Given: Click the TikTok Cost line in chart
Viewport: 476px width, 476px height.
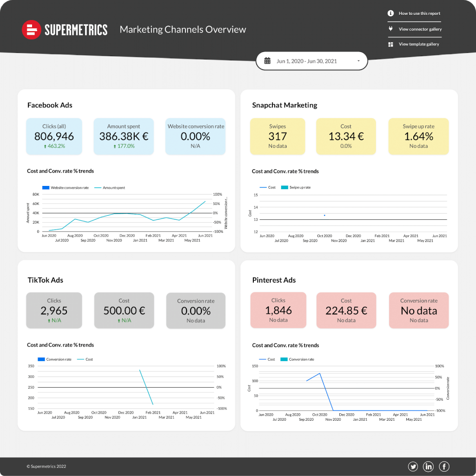Looking at the screenshot, I should 146,387.
